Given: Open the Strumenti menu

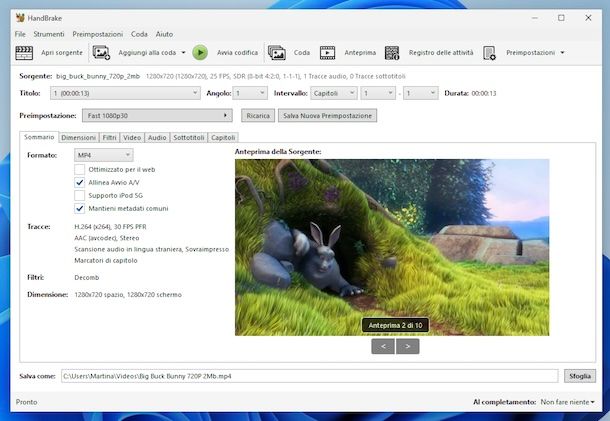Looking at the screenshot, I should click(x=48, y=34).
